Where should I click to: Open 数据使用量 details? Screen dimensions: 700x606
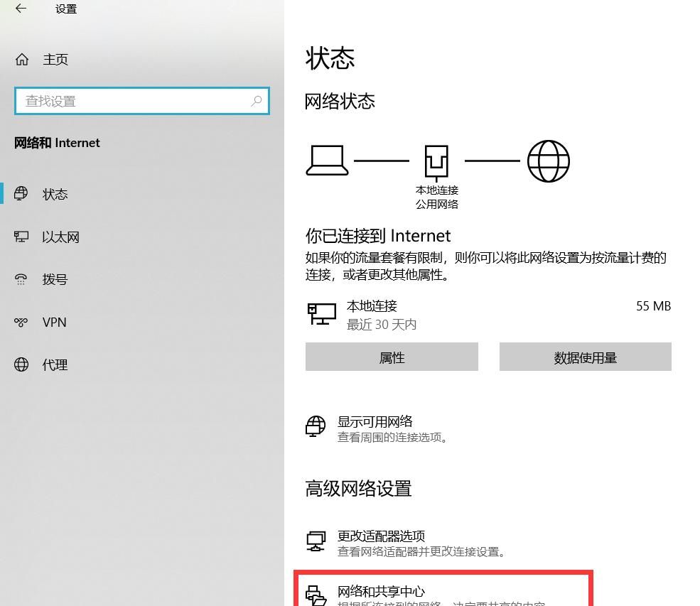(585, 357)
